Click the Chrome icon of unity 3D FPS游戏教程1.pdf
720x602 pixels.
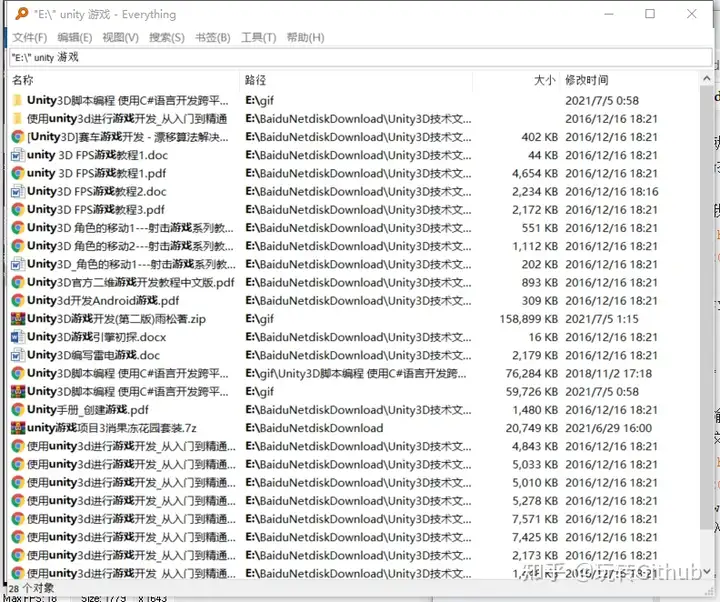pos(17,173)
